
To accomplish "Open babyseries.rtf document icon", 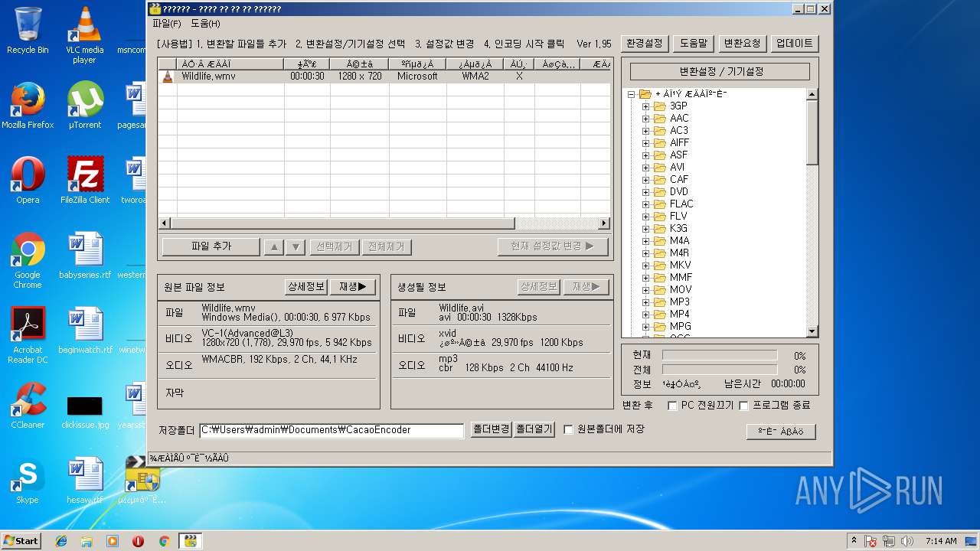I will [84, 256].
